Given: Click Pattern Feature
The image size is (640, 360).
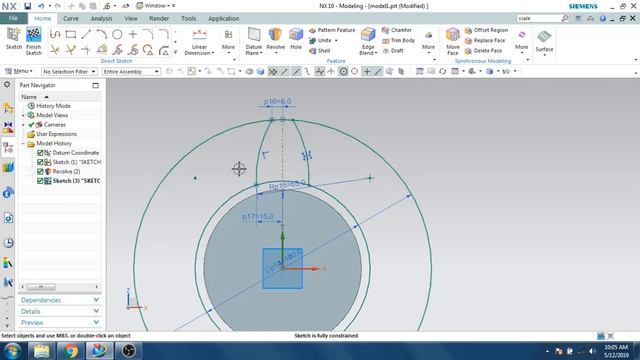Looking at the screenshot, I should (x=332, y=30).
